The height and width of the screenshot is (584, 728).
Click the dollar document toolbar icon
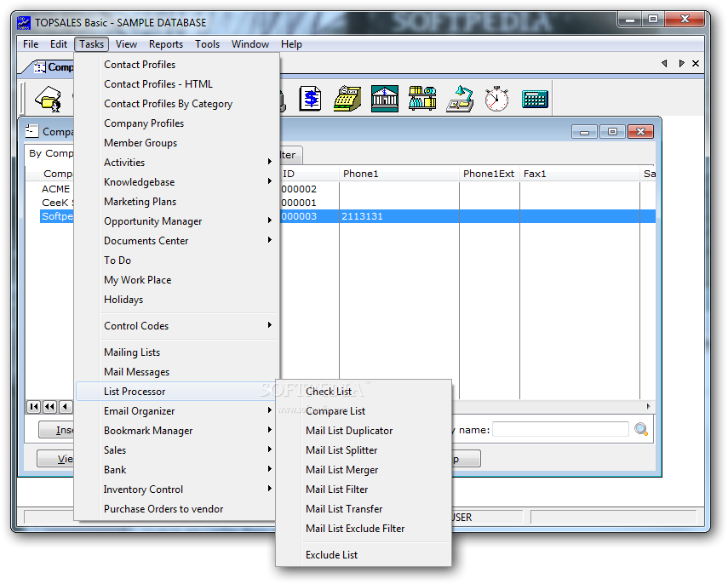click(x=310, y=99)
